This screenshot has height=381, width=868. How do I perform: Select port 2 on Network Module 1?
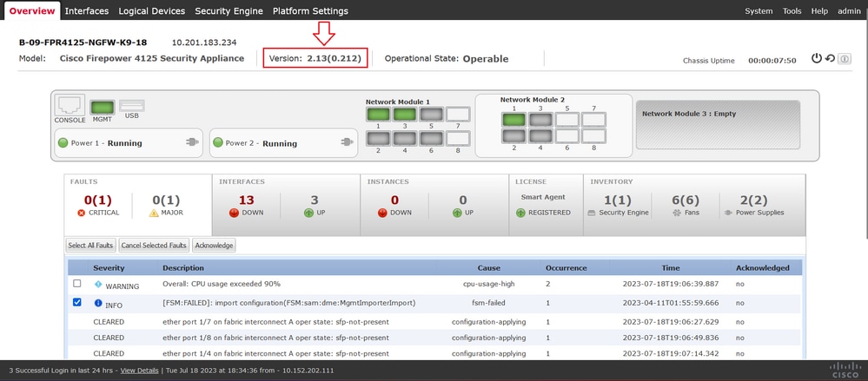(x=378, y=138)
